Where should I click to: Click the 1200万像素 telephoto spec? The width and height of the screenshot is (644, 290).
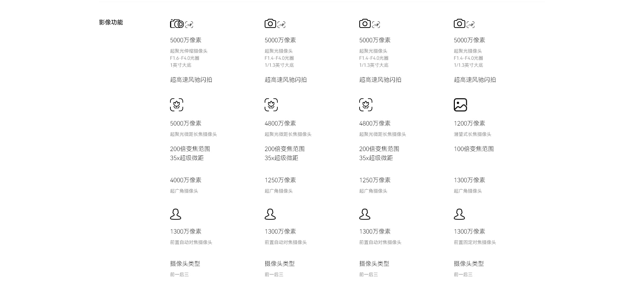point(470,124)
